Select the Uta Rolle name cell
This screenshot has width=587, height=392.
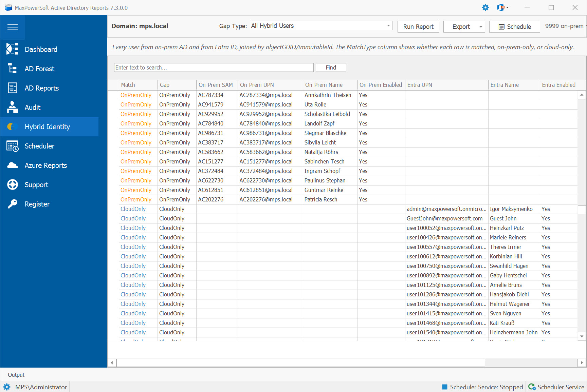330,104
